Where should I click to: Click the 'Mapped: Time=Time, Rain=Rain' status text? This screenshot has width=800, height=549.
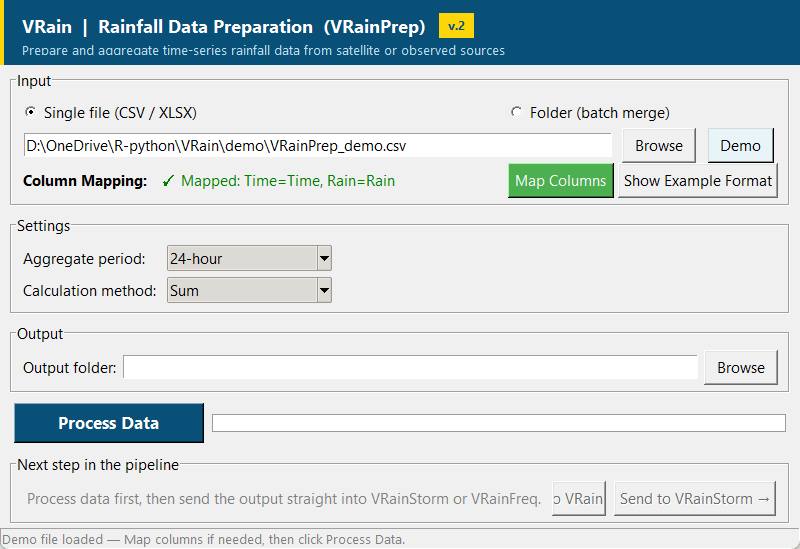[x=288, y=181]
